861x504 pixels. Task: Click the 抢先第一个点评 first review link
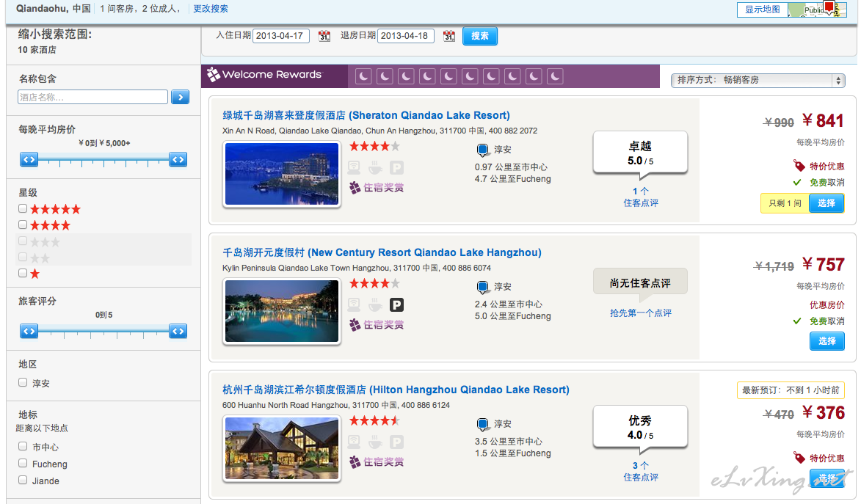coord(640,313)
